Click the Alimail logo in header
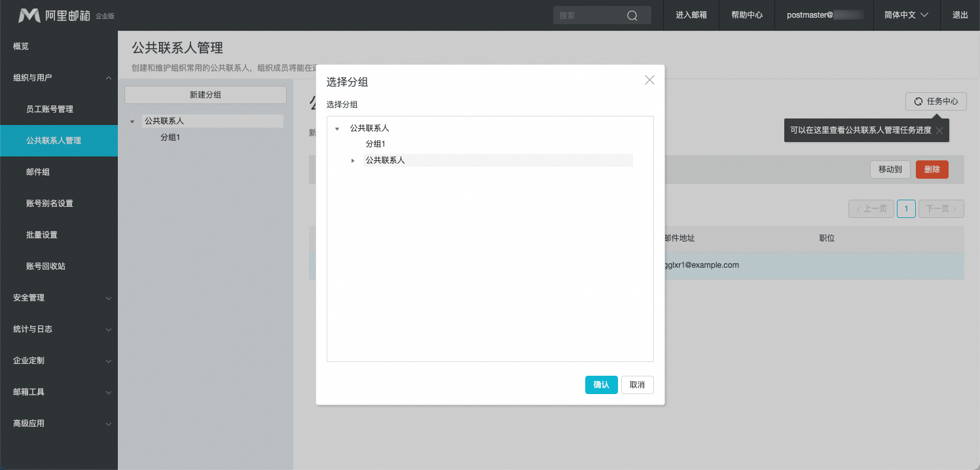This screenshot has width=980, height=470. coord(56,15)
